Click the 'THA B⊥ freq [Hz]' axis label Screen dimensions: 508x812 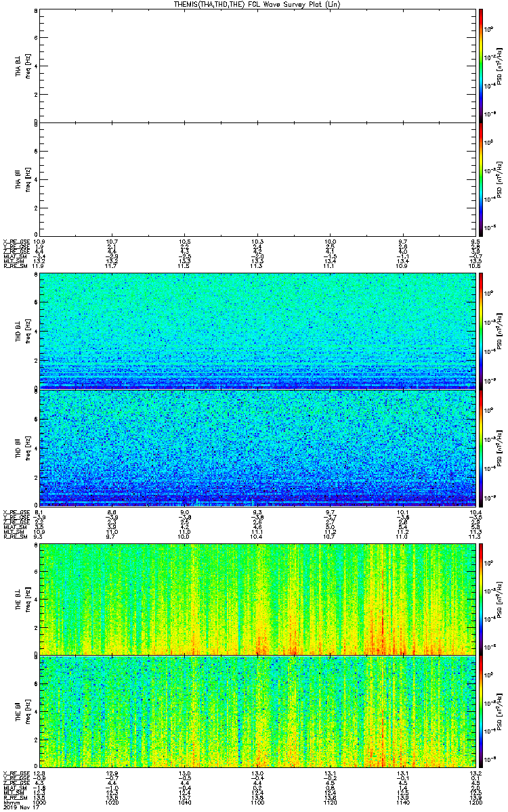tap(22, 66)
